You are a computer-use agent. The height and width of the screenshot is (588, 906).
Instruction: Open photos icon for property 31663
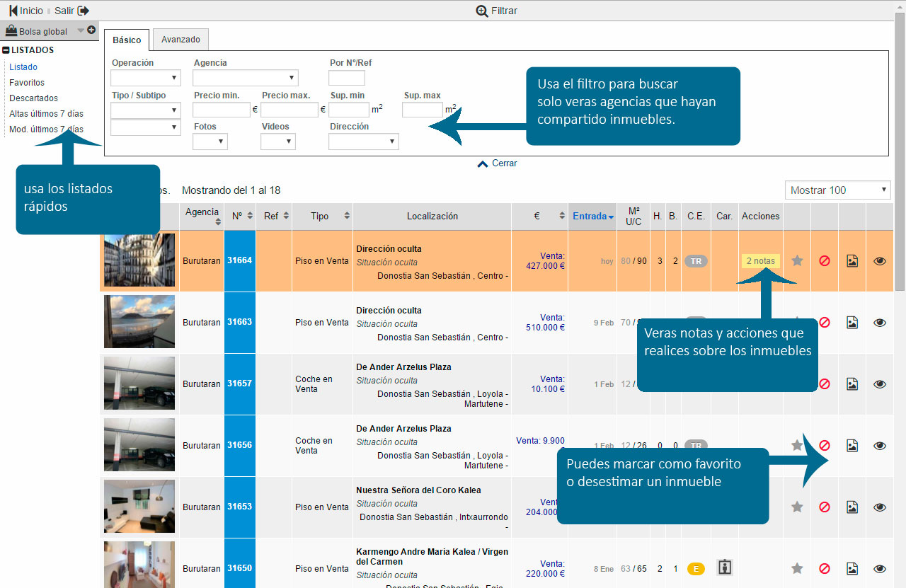[852, 322]
